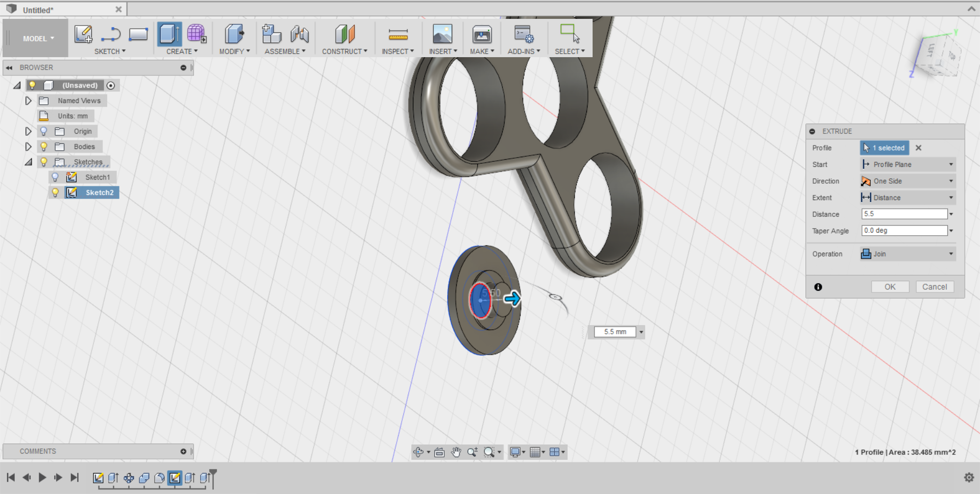Click the Insert image icon
Image resolution: width=980 pixels, height=494 pixels.
443,34
